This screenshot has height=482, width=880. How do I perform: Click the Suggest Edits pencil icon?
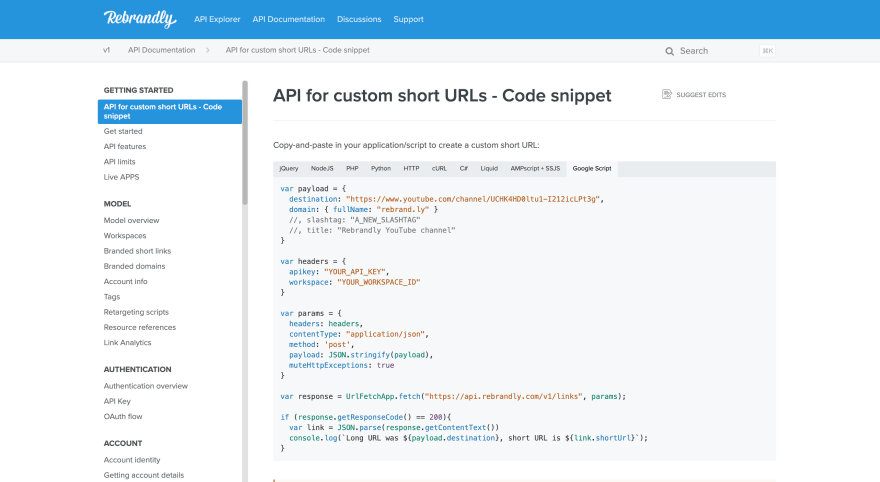pyautogui.click(x=667, y=94)
